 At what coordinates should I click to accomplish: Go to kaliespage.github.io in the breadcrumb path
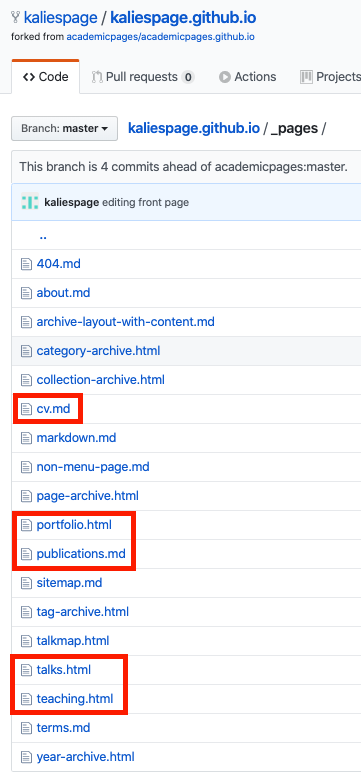(x=193, y=128)
